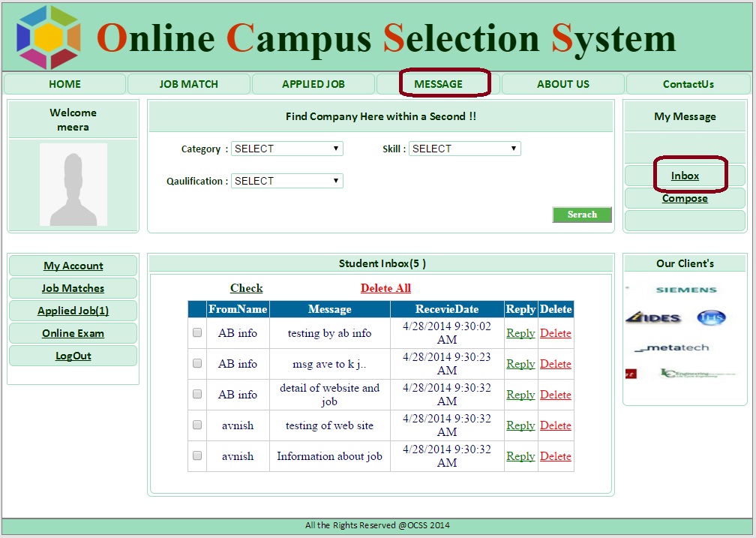
Task: Click the Siemens client logo
Action: 685,290
